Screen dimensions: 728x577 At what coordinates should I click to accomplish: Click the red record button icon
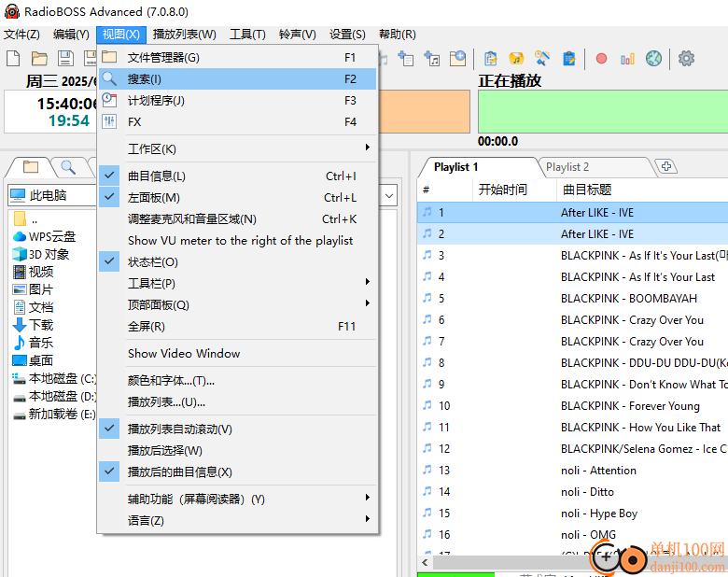coord(601,59)
